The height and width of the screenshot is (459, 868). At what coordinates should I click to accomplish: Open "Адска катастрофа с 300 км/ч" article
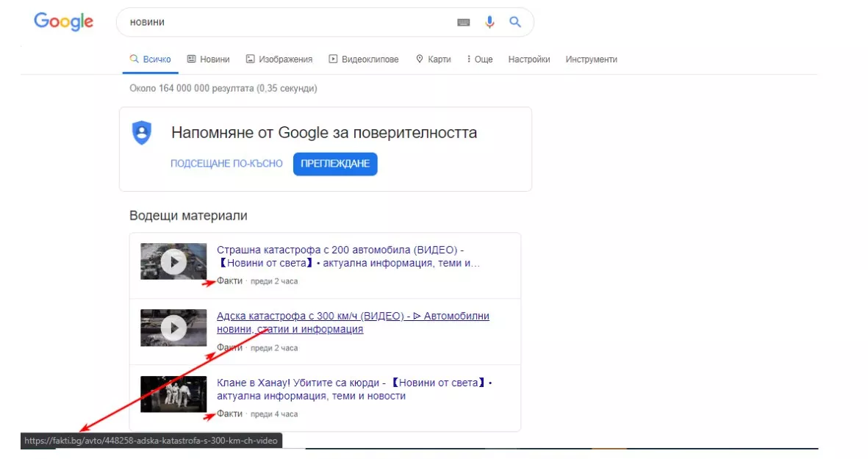353,322
